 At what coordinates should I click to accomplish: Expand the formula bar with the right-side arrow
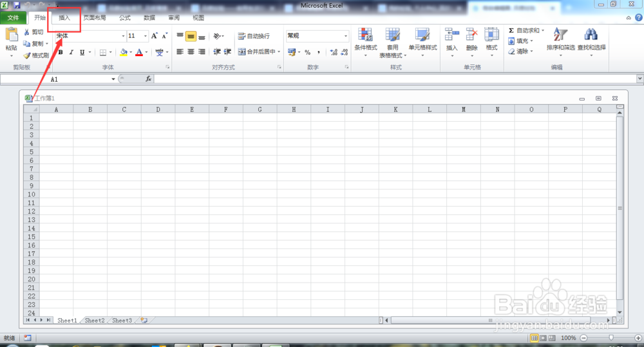coord(639,79)
